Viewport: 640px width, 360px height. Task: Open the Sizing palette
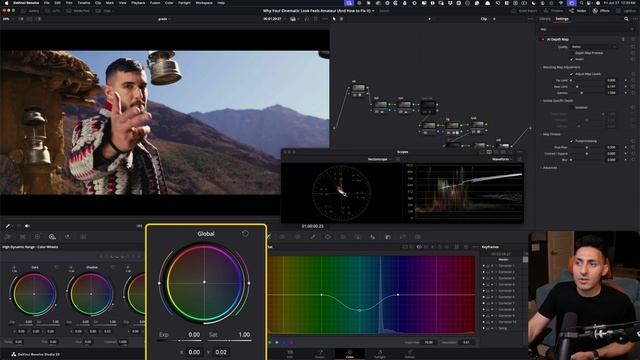(x=403, y=237)
